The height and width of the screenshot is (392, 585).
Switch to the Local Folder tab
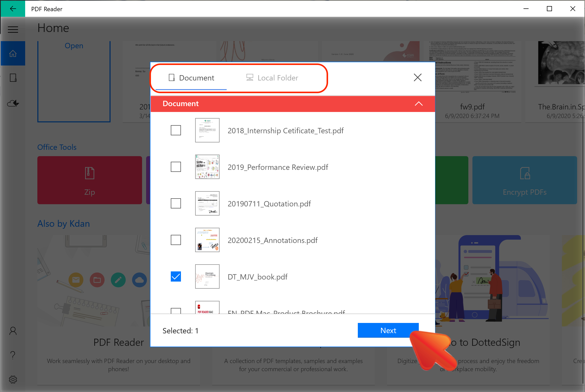(x=272, y=78)
